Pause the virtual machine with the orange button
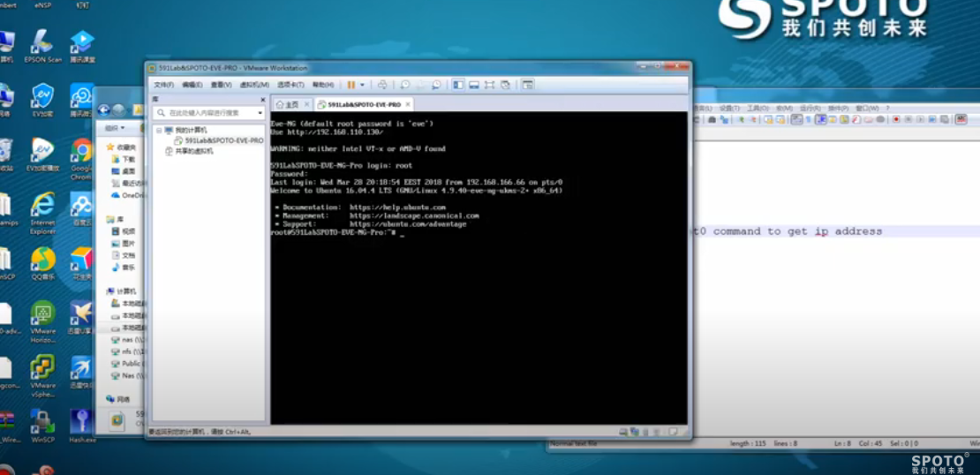 tap(351, 85)
